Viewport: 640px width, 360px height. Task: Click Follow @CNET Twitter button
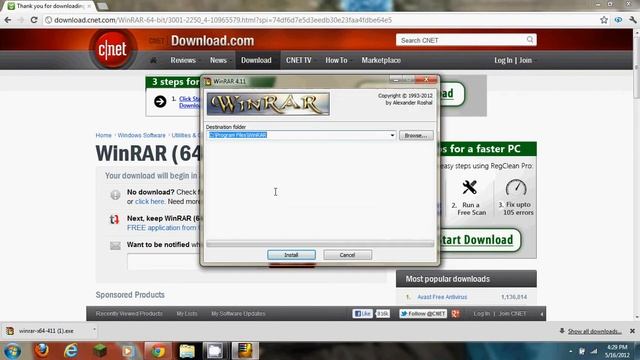[x=423, y=313]
